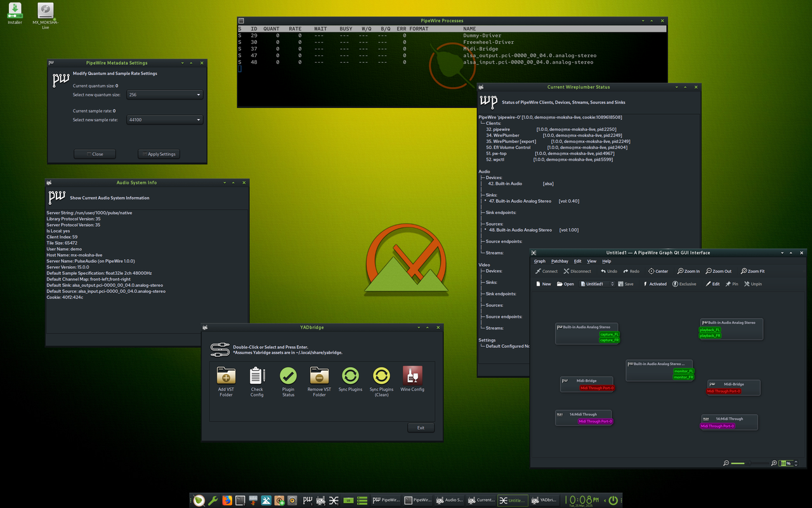Open the Untitled1 patchbay selector dropdown
The height and width of the screenshot is (508, 812).
597,284
